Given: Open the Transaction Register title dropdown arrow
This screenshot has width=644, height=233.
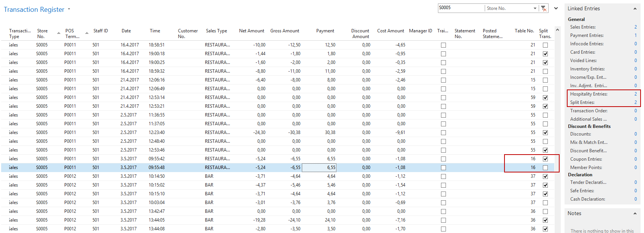Looking at the screenshot, I should (69, 9).
